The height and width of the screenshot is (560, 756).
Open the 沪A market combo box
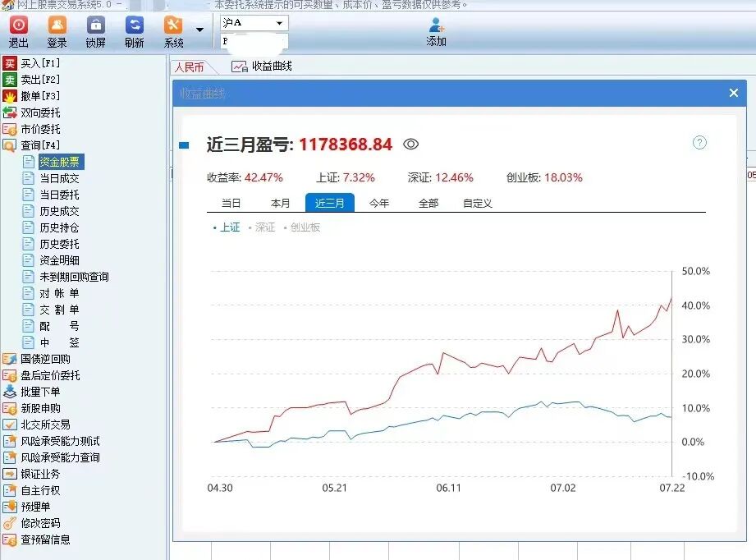coord(254,23)
